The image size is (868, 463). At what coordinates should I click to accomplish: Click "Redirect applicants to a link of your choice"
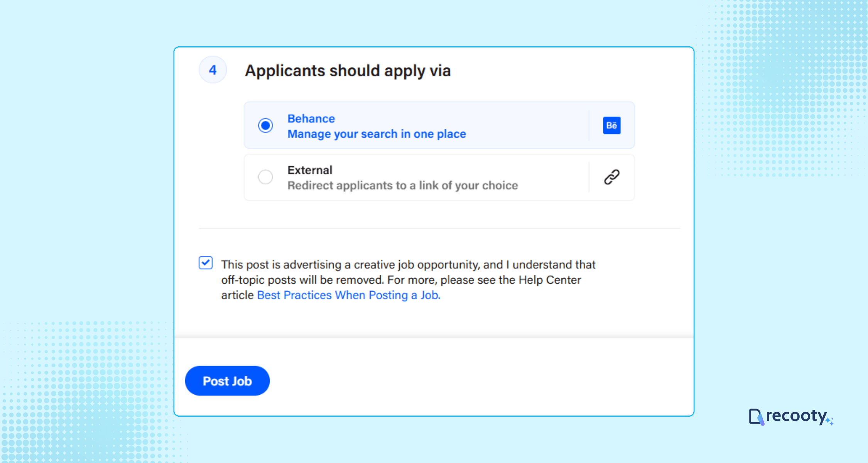coord(402,185)
